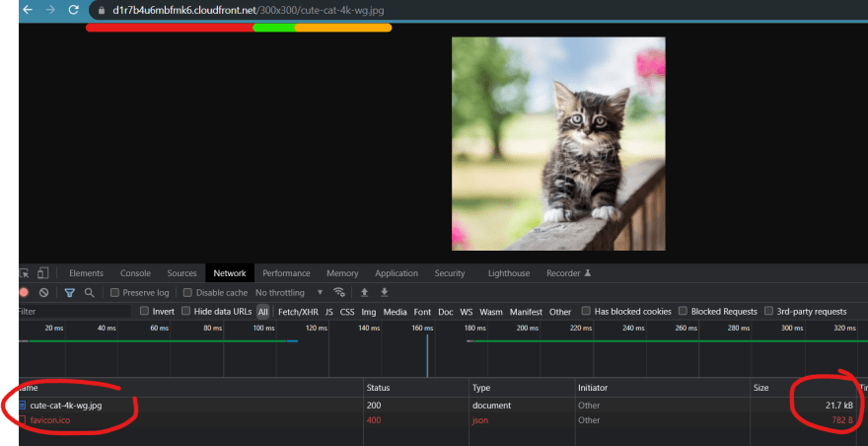
Task: Switch to the Sources tab
Action: 182,273
